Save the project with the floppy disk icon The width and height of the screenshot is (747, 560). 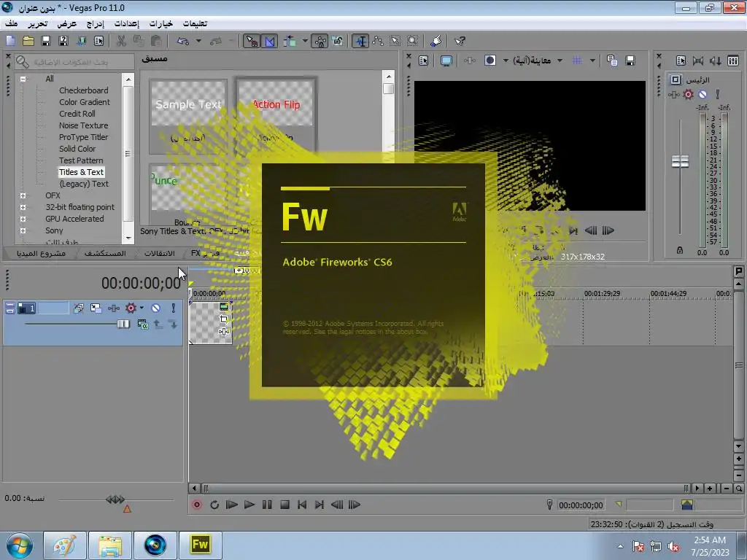tap(46, 41)
